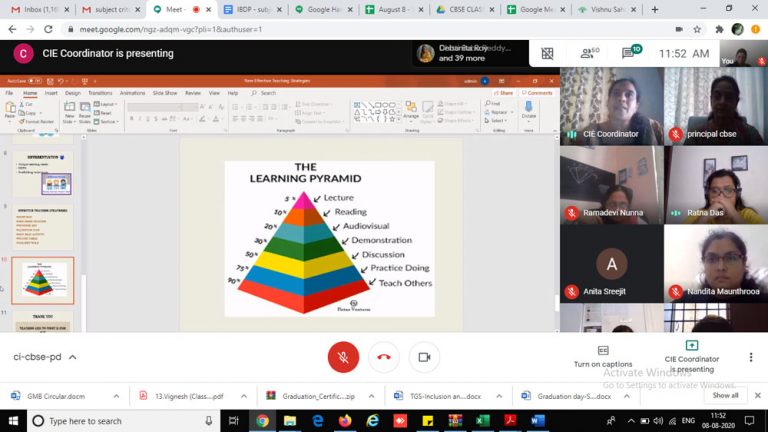Switch to the Inbox Gmail browser tab
The width and height of the screenshot is (768, 432).
[x=39, y=9]
